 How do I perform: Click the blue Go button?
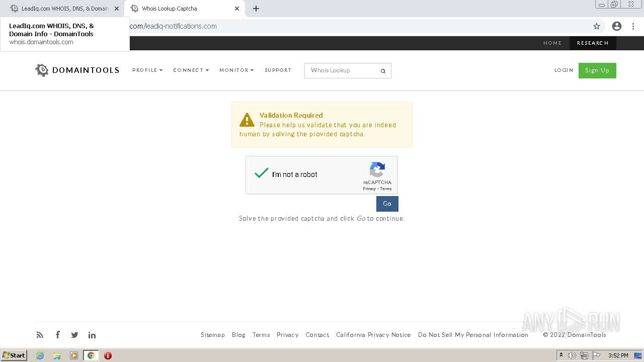click(x=387, y=204)
